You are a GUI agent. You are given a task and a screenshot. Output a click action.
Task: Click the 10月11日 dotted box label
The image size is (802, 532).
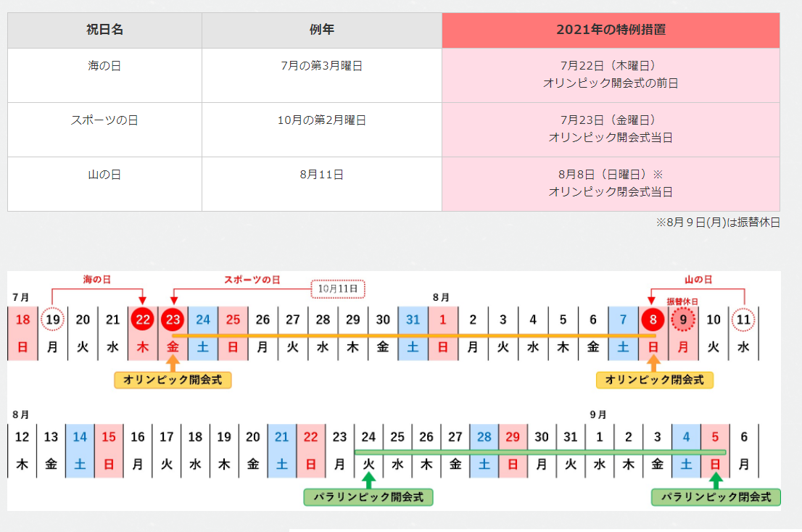338,288
